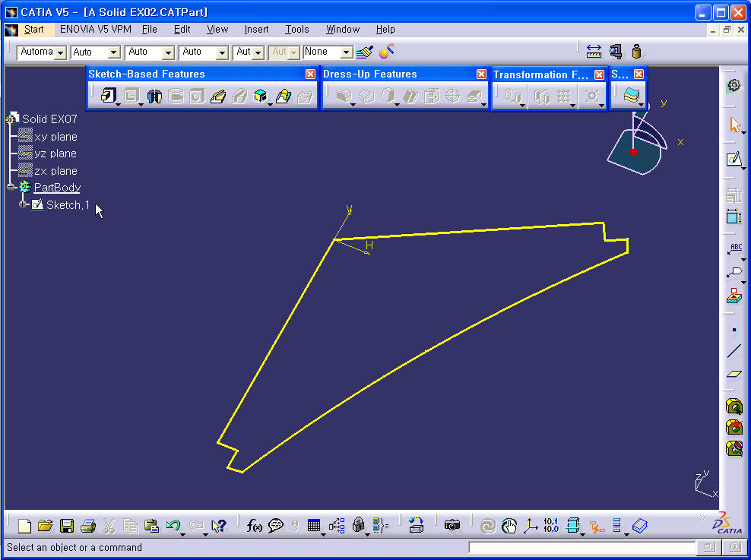
Task: Select the Pad tool icon
Action: click(x=108, y=96)
